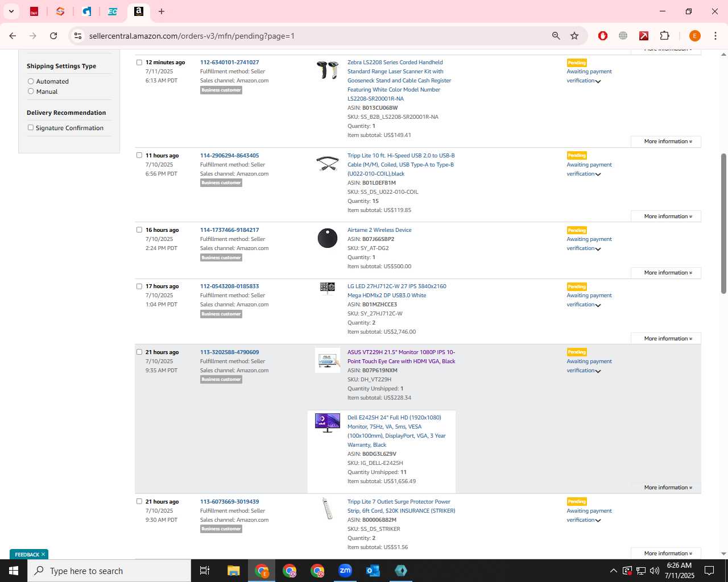Viewport: 728px width, 582px height.
Task: Switch to the blue fourth browser tab
Action: [x=86, y=11]
